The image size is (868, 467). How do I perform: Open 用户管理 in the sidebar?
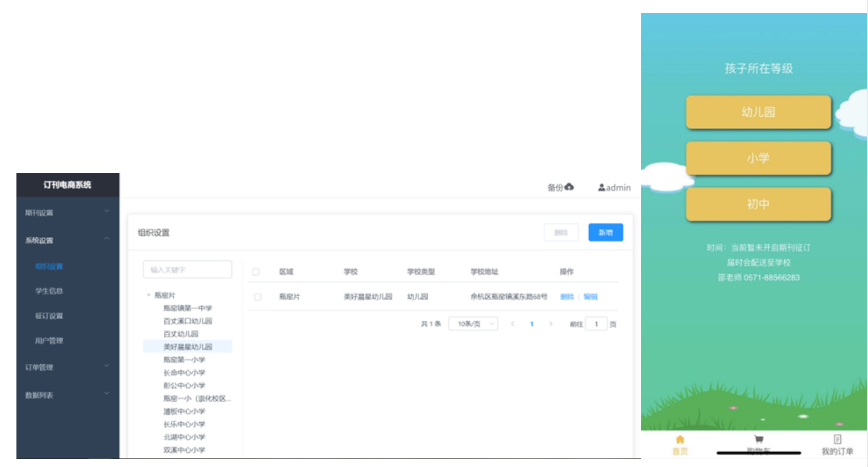49,341
